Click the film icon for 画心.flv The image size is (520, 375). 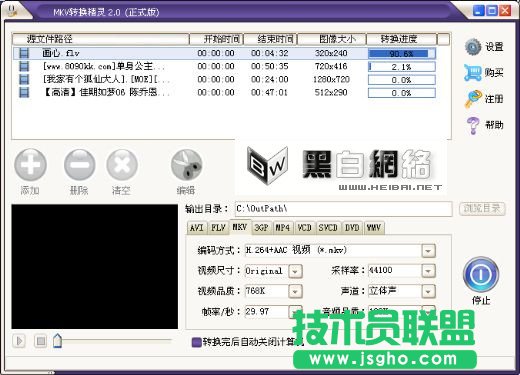tap(24, 53)
